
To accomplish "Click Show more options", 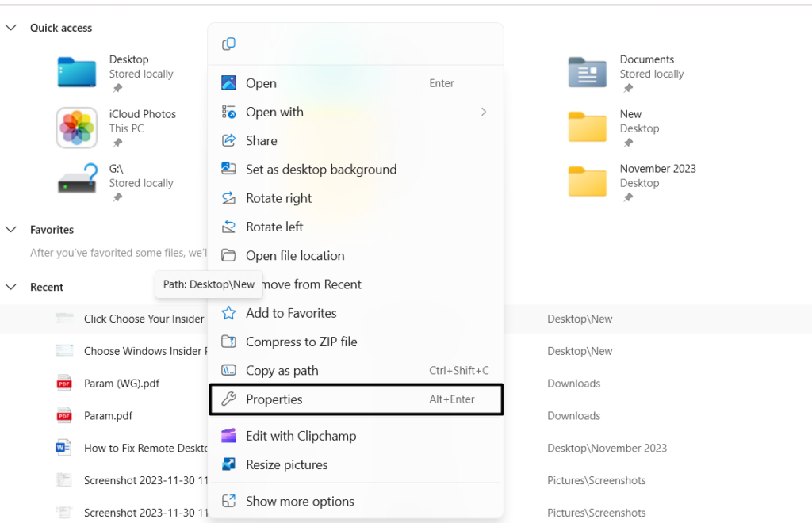I will click(300, 501).
